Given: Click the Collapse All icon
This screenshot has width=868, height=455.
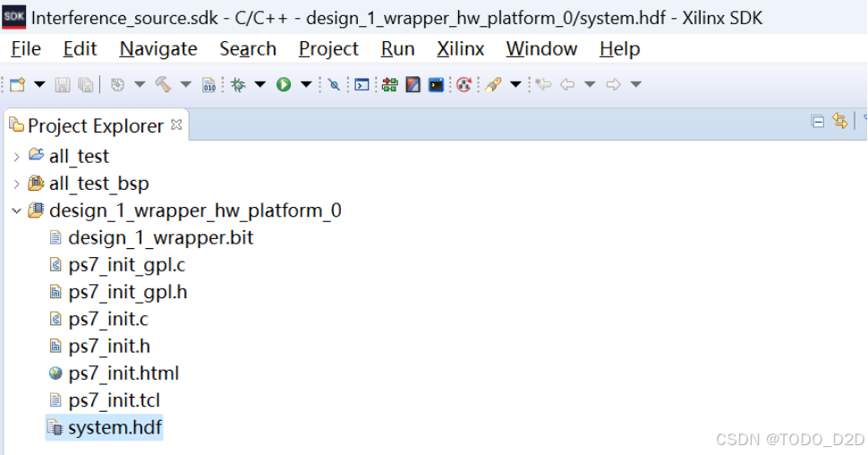Looking at the screenshot, I should click(x=817, y=122).
